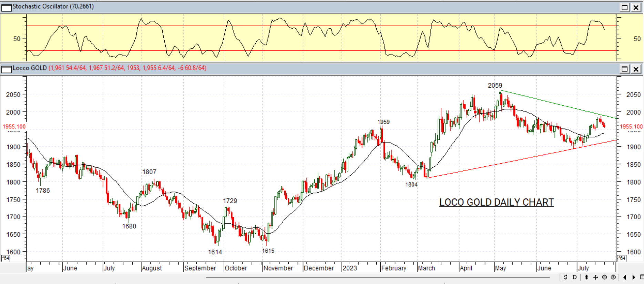Image resolution: width=644 pixels, height=284 pixels.
Task: Click the ^64 scale button at bottom right
Action: click(622, 258)
